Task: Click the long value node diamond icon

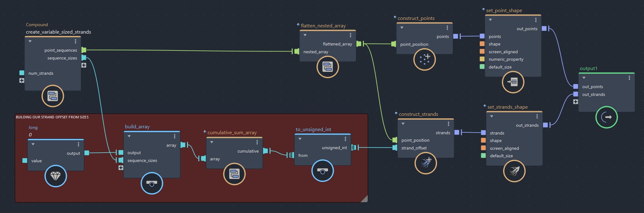Action: [55, 176]
